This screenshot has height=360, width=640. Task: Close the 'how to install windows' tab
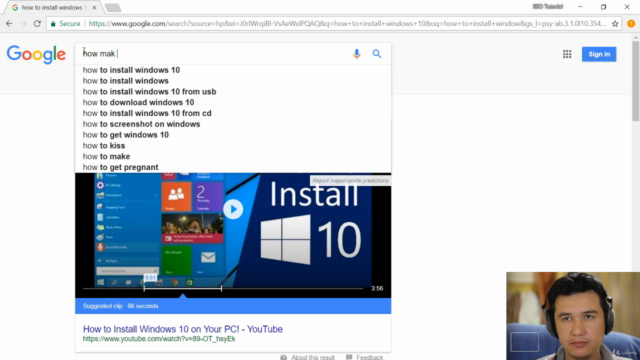(x=94, y=7)
